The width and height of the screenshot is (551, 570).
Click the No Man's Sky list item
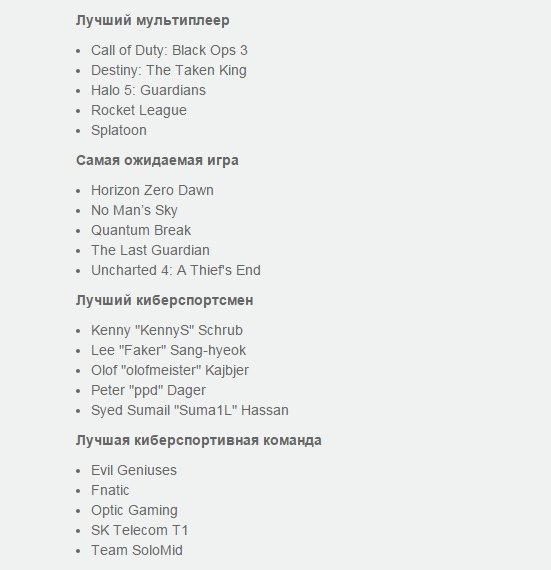(x=134, y=210)
